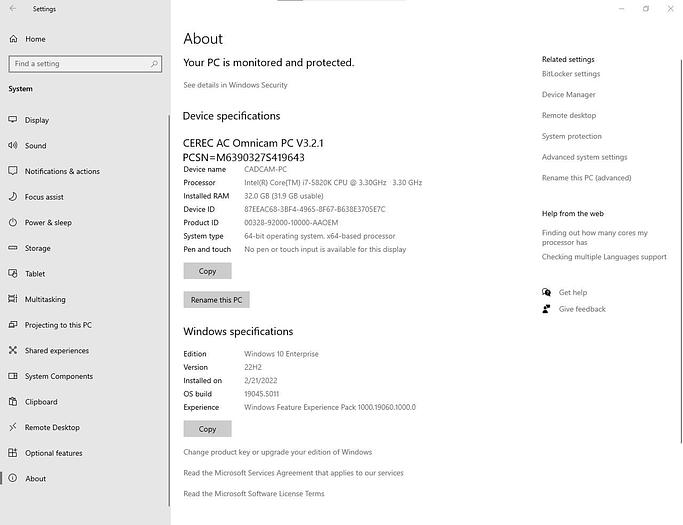
Task: Click the Storage drive icon
Action: pos(14,248)
